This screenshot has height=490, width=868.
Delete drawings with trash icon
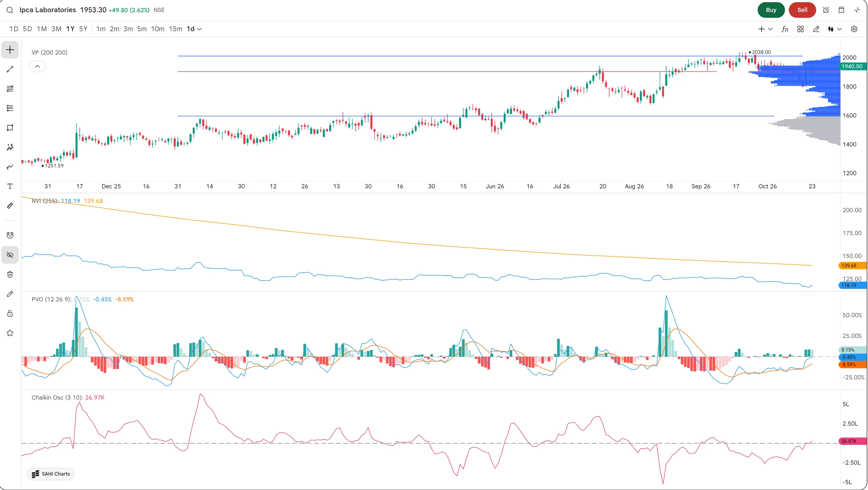[10, 274]
